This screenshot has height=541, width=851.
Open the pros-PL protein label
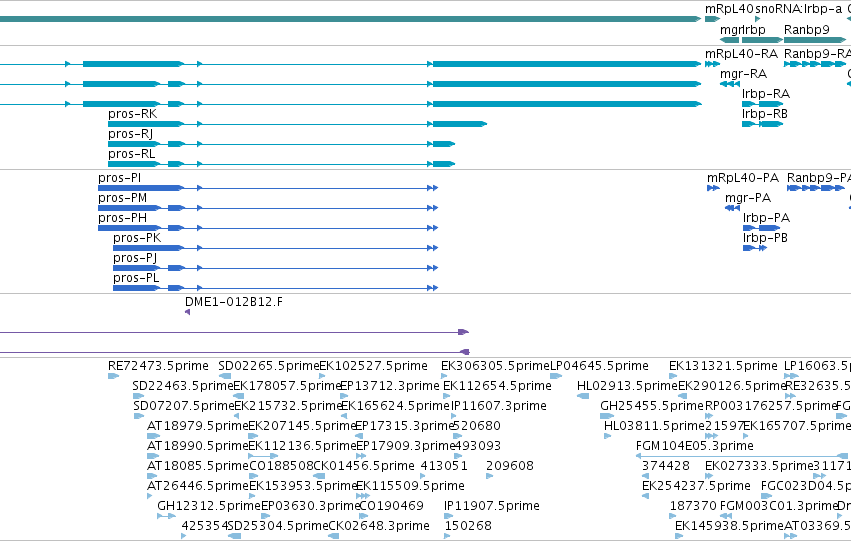(136, 278)
